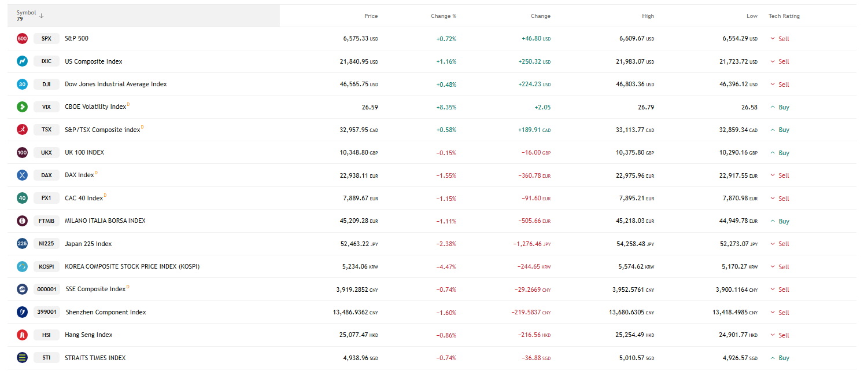Click the Milano Italia Borsa logo icon
The height and width of the screenshot is (374, 868).
[x=22, y=221]
